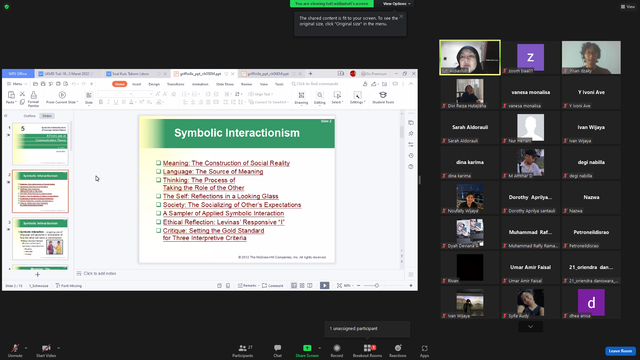Click the 'Click to find commands' search box
The image size is (640, 360).
[315, 84]
